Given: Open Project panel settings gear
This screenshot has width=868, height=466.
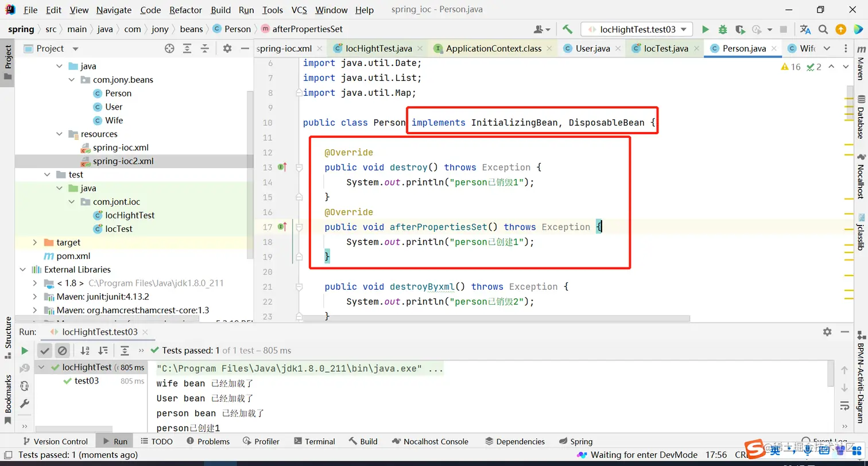Looking at the screenshot, I should click(x=227, y=49).
